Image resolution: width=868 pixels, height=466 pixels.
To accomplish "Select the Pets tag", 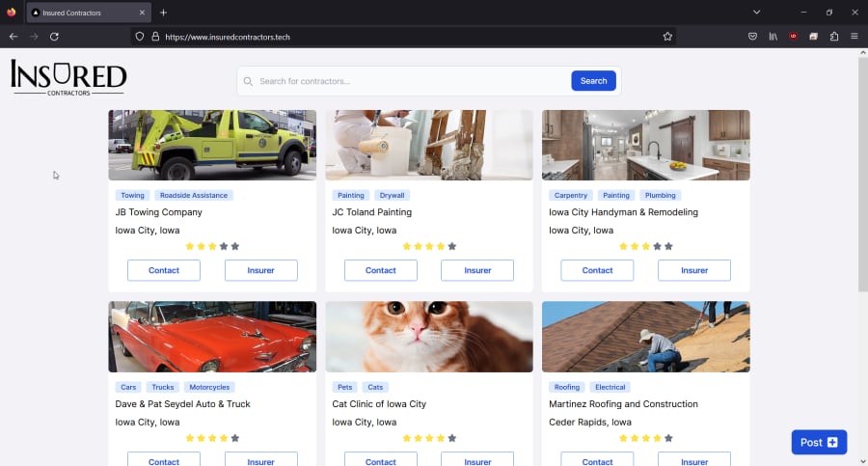I will [345, 387].
